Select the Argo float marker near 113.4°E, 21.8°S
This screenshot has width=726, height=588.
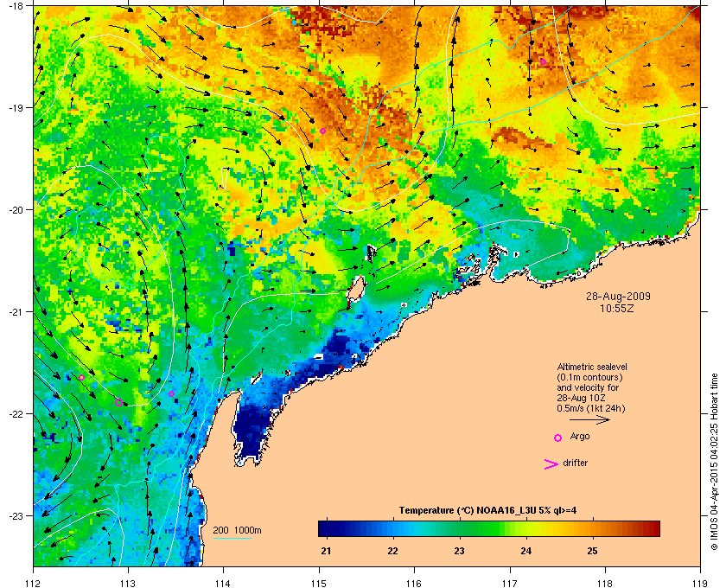171,393
